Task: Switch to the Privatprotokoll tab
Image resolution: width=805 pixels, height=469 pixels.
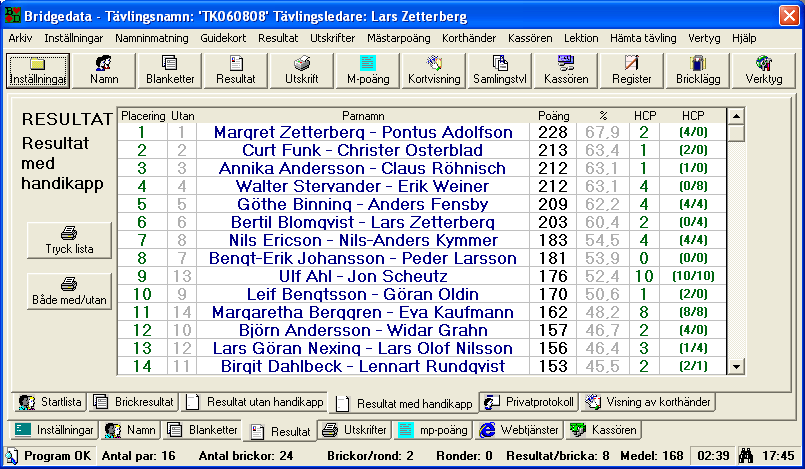Action: (528, 402)
